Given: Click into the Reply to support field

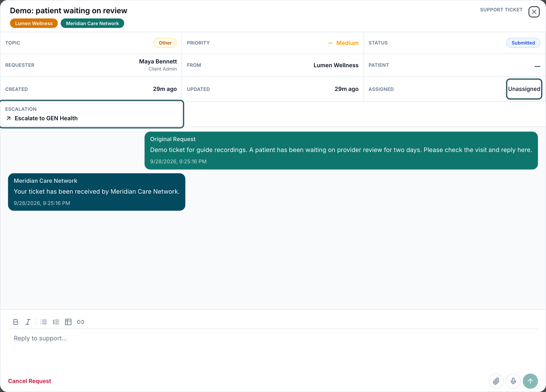Looking at the screenshot, I should (x=273, y=349).
